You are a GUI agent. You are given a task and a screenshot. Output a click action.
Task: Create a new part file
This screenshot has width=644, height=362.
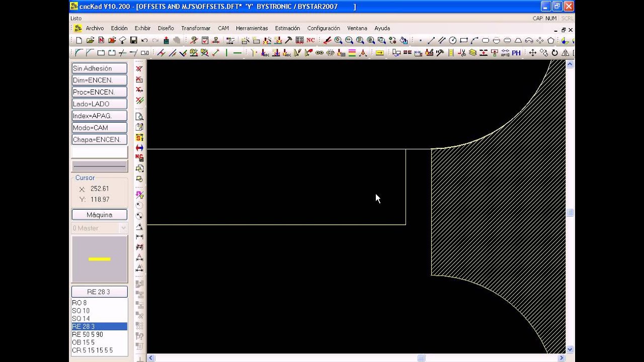pos(79,40)
